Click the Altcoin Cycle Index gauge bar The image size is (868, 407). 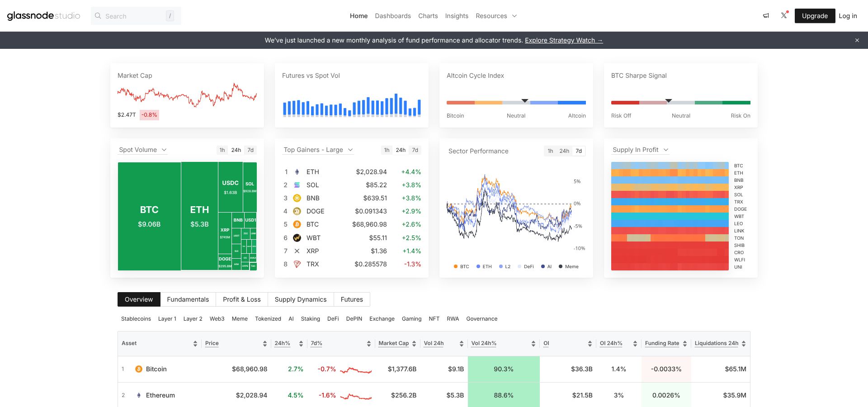[516, 103]
